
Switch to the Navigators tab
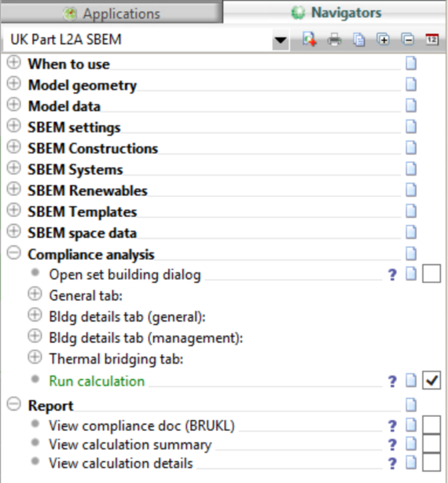pyautogui.click(x=336, y=13)
